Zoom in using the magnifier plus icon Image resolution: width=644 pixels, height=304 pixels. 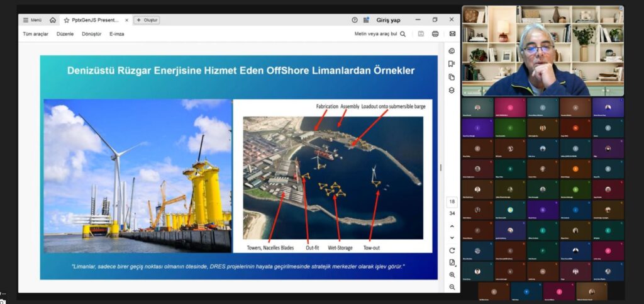(452, 275)
